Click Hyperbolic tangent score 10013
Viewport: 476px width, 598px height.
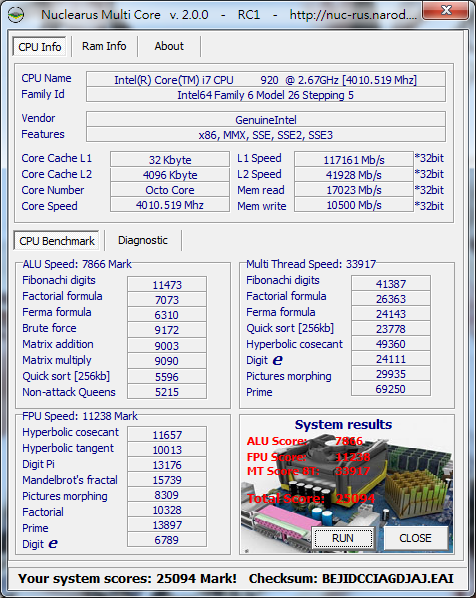point(167,450)
